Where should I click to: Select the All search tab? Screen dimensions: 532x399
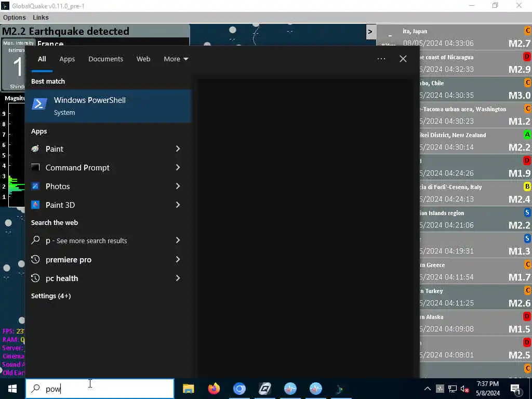[x=42, y=59]
